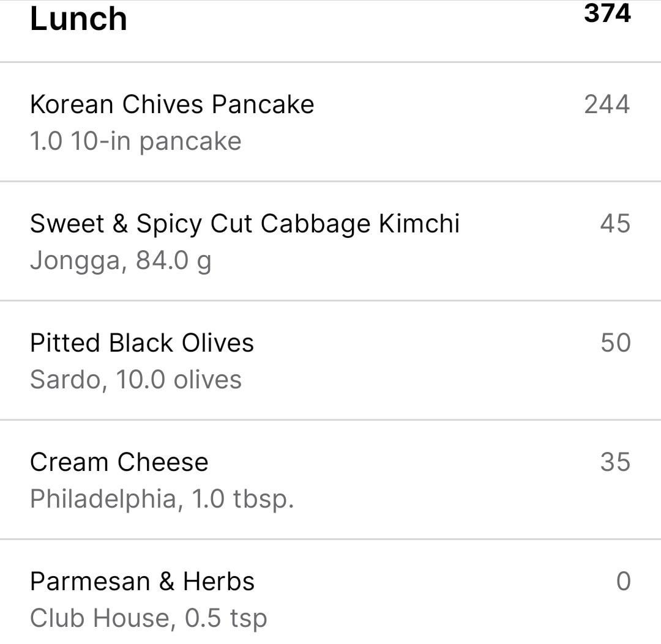Tap the Lunch meal header
This screenshot has height=644, width=661.
tap(78, 18)
